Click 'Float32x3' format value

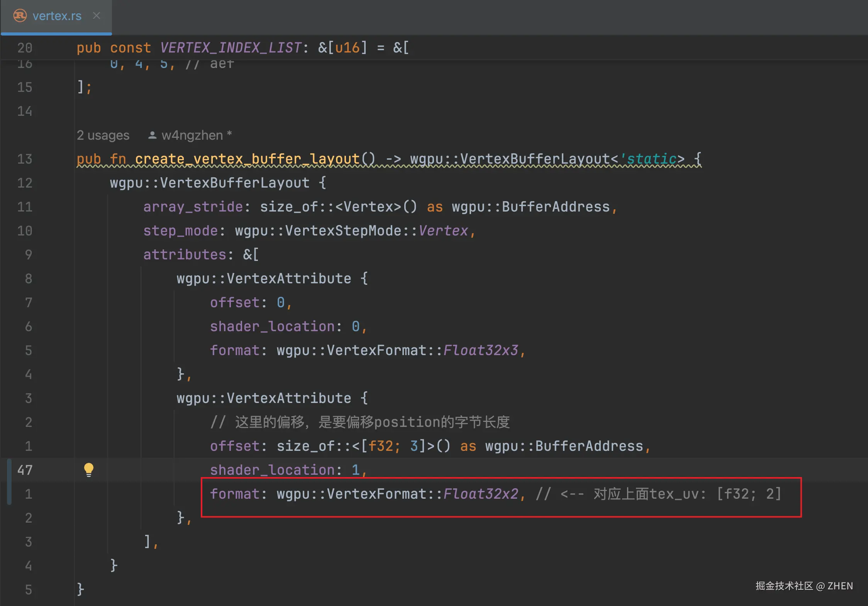click(x=481, y=350)
